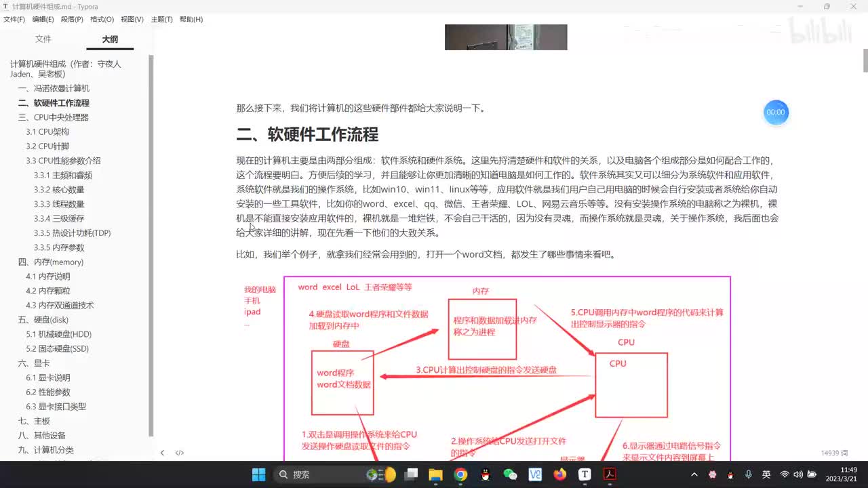Jump to 3.3 CPU性能参数介绍 in outline

(63, 161)
